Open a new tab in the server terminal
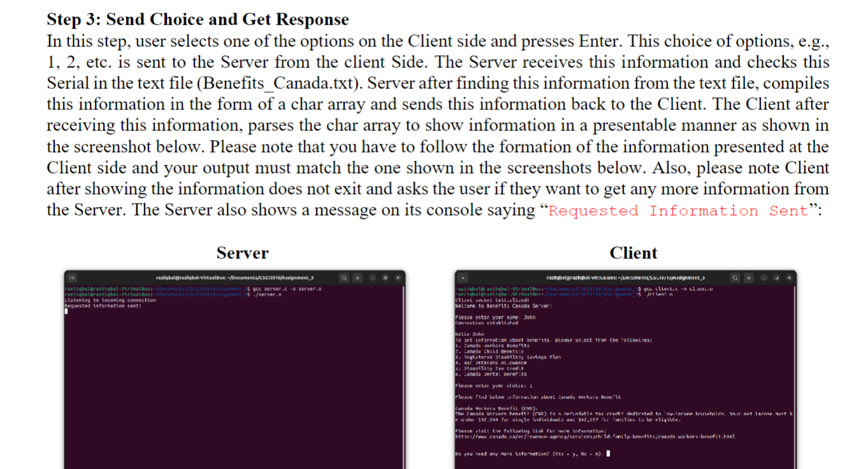This screenshot has width=868, height=469. [x=71, y=277]
